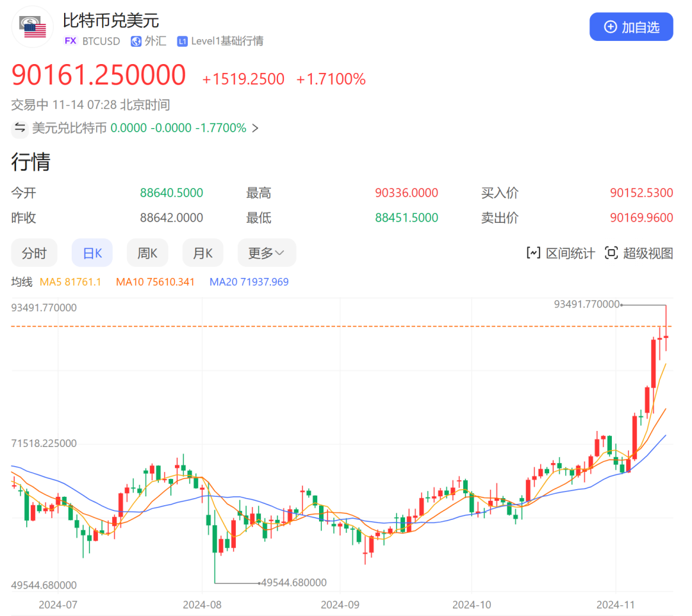This screenshot has width=692, height=616.
Task: Click the MA20 blue indicator label
Action: click(249, 282)
